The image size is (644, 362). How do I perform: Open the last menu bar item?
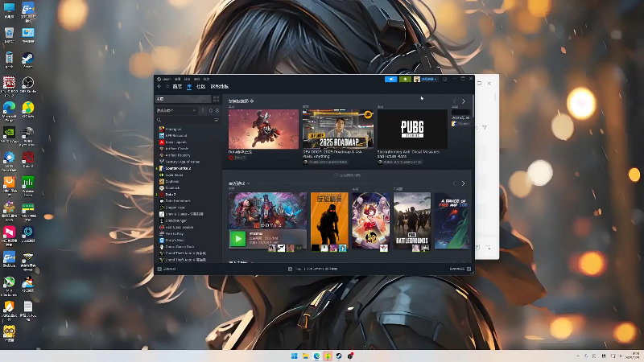[x=206, y=79]
